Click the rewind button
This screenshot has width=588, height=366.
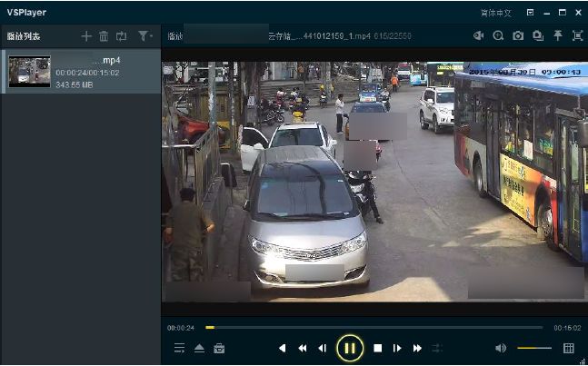coord(302,348)
